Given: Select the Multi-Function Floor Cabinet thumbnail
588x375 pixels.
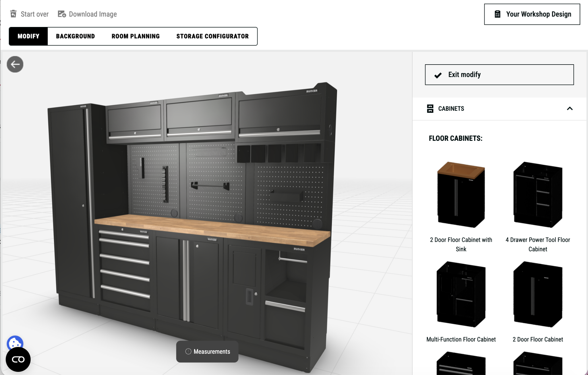Looking at the screenshot, I should [x=461, y=294].
